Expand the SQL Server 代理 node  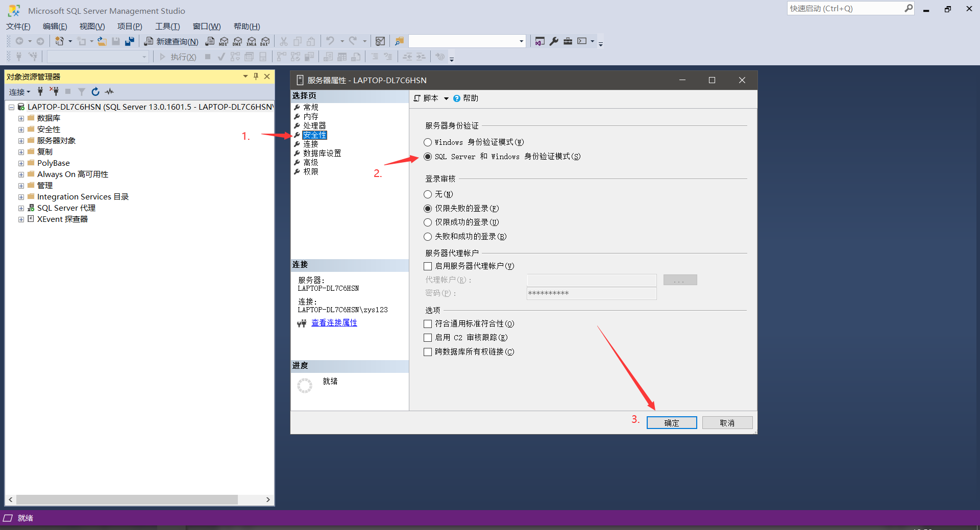pyautogui.click(x=21, y=208)
